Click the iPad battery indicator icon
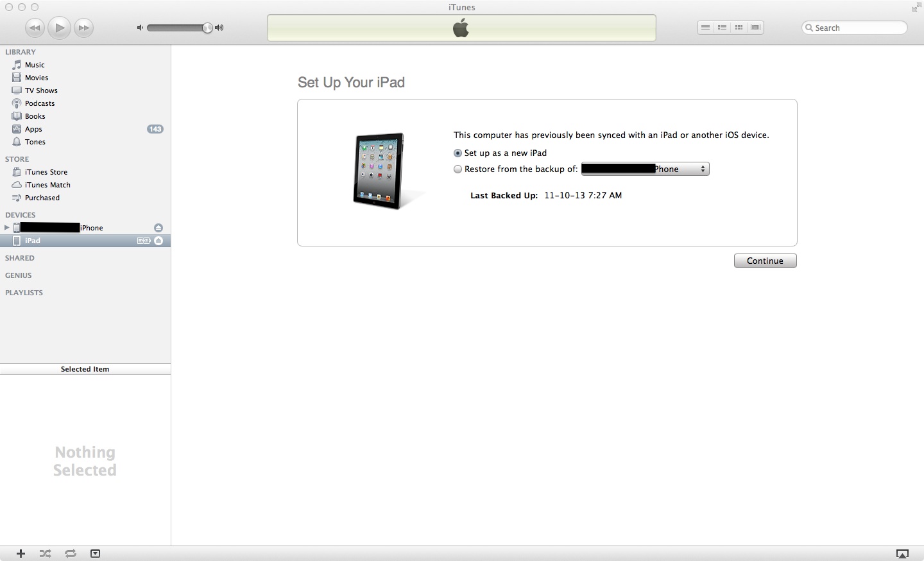This screenshot has width=924, height=561. [x=144, y=241]
